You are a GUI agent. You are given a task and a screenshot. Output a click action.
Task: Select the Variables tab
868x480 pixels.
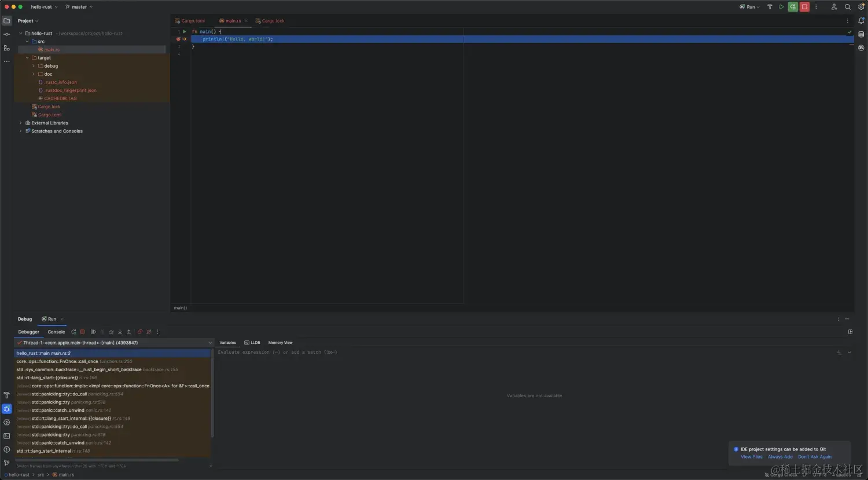(x=227, y=343)
